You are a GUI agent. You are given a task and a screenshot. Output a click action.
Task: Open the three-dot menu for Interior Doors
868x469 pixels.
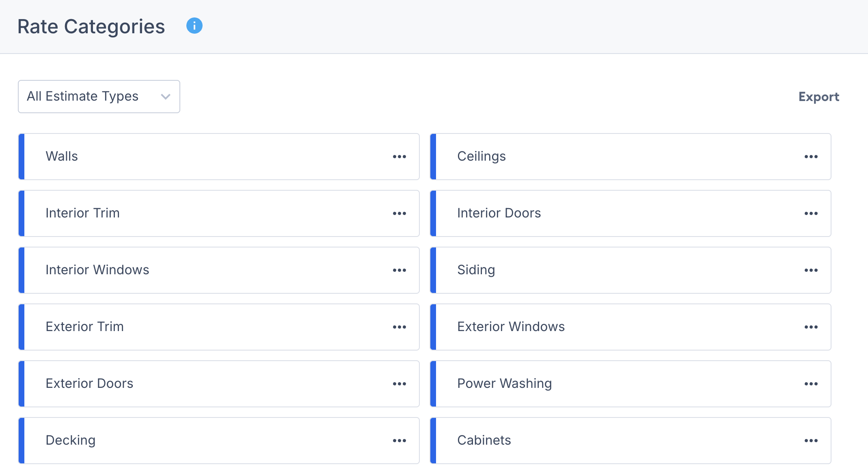click(811, 213)
